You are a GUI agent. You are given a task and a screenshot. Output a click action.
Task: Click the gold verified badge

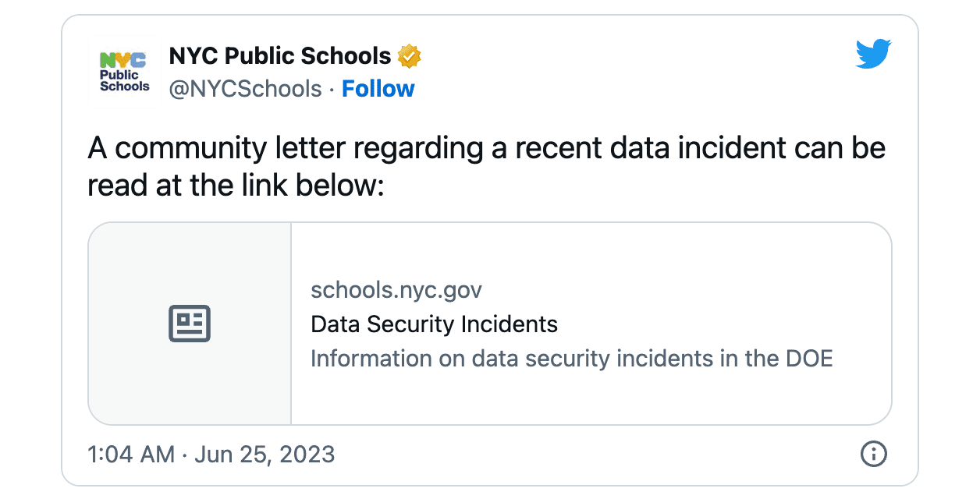(410, 56)
